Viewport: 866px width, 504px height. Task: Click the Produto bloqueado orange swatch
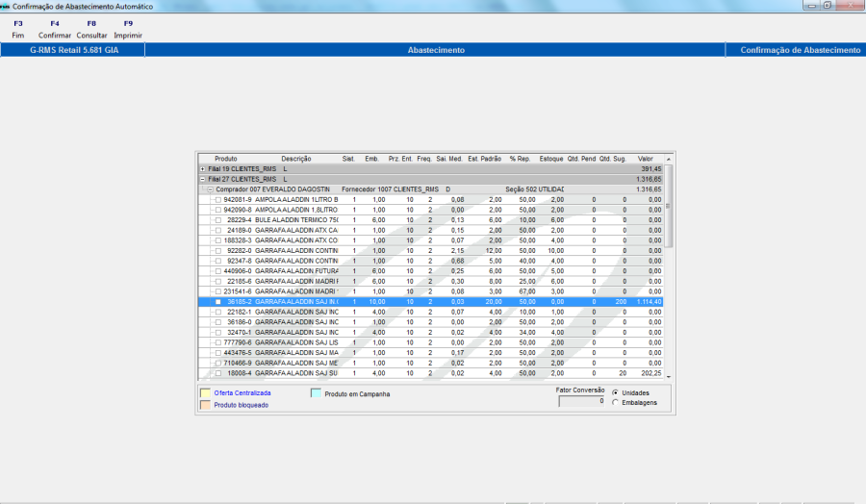pyautogui.click(x=206, y=405)
